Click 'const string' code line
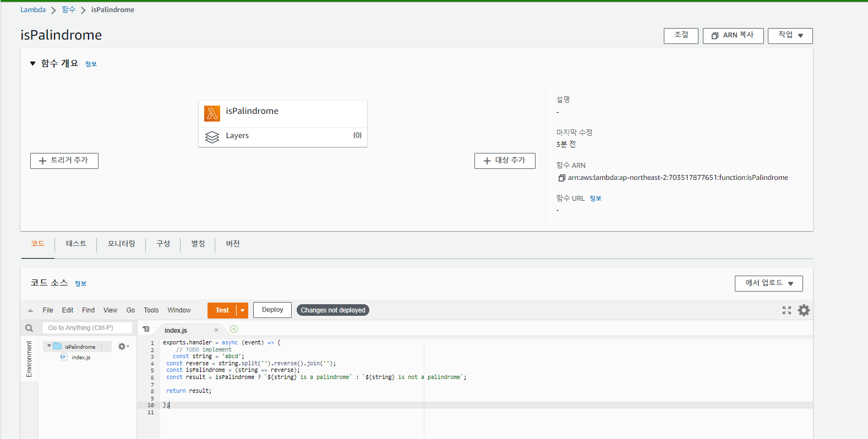 tap(209, 356)
